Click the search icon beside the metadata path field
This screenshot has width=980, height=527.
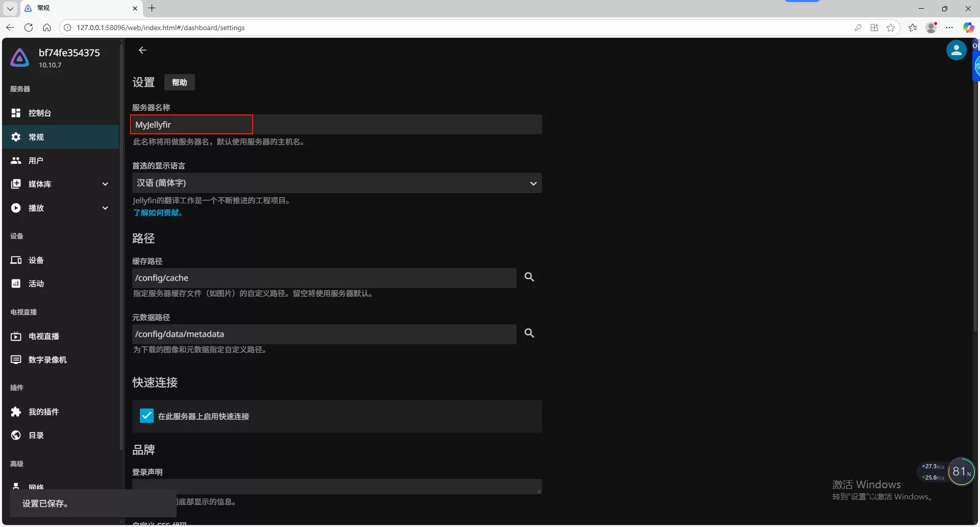pyautogui.click(x=529, y=333)
